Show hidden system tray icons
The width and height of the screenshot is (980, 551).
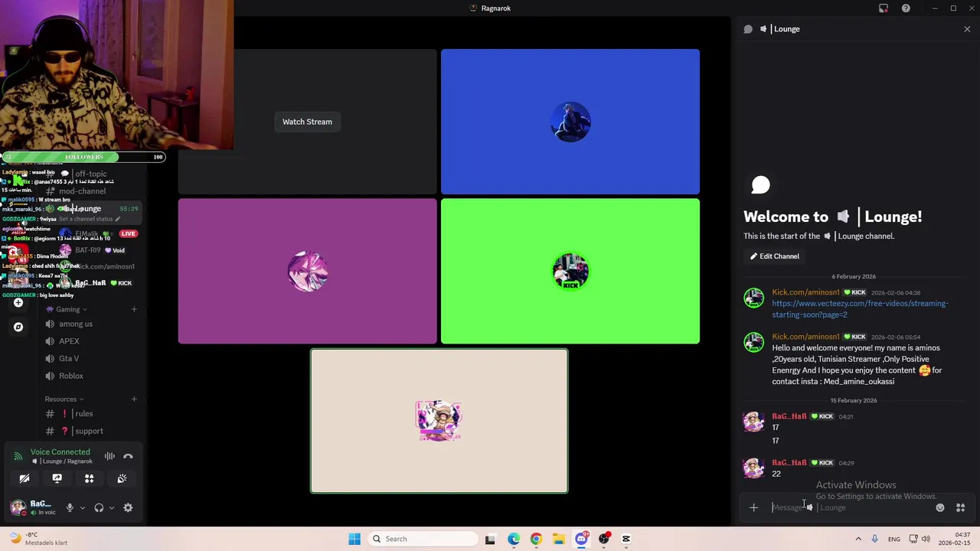pos(858,539)
